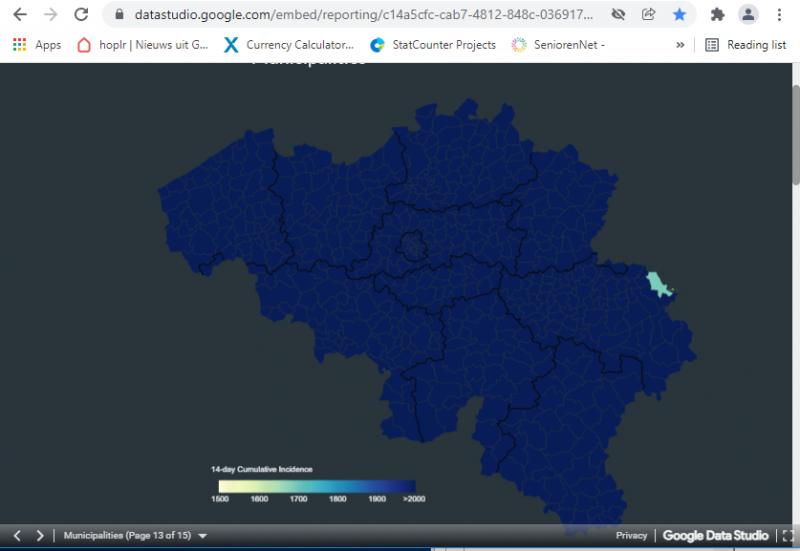Share this page icon in address bar
Screen dimensions: 800x551
pyautogui.click(x=648, y=15)
